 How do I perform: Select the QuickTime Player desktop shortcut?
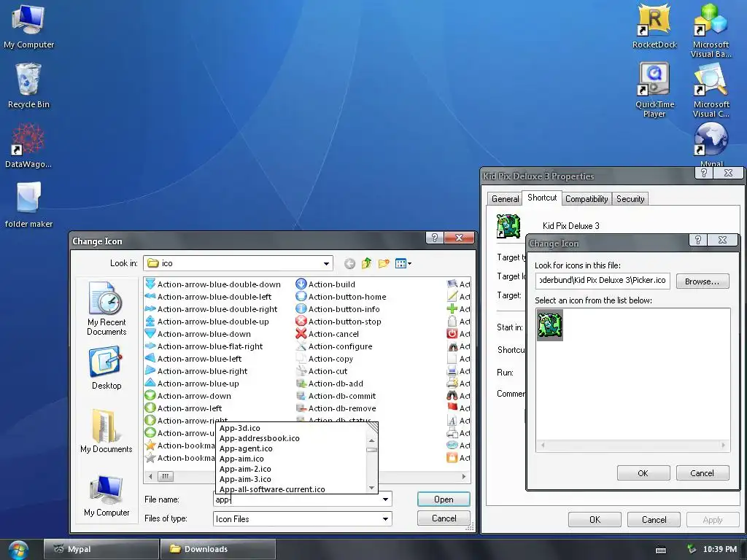[x=654, y=90]
